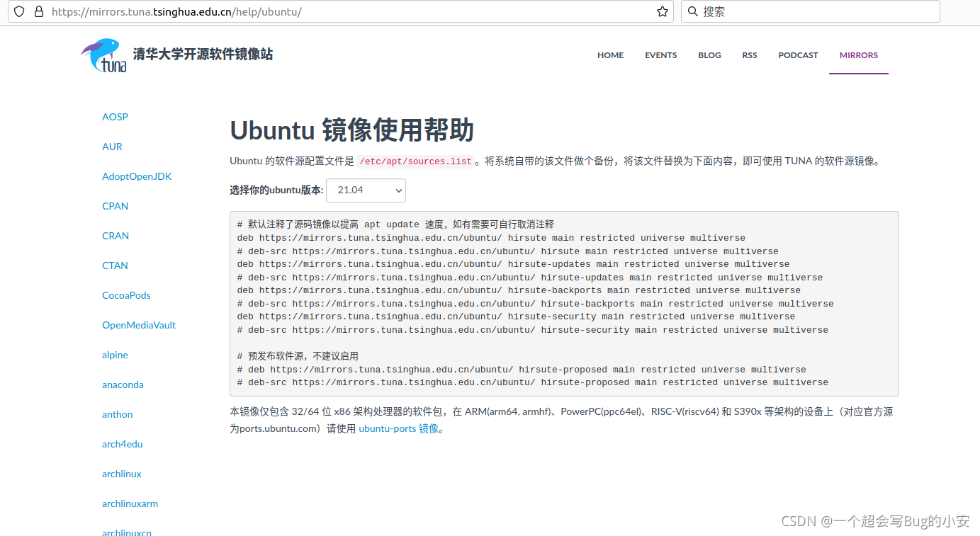
Task: Open the CTAN help link
Action: pos(115,266)
